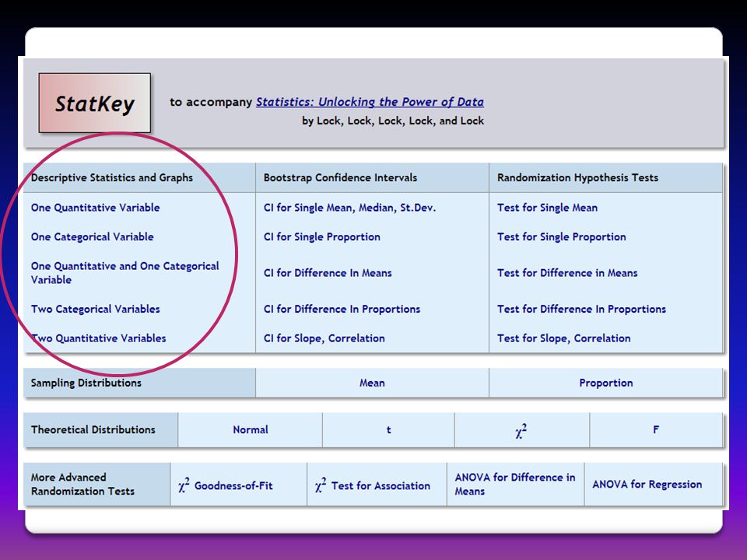Click More Advanced Randomization Tests label
This screenshot has height=560, width=747.
(x=83, y=485)
